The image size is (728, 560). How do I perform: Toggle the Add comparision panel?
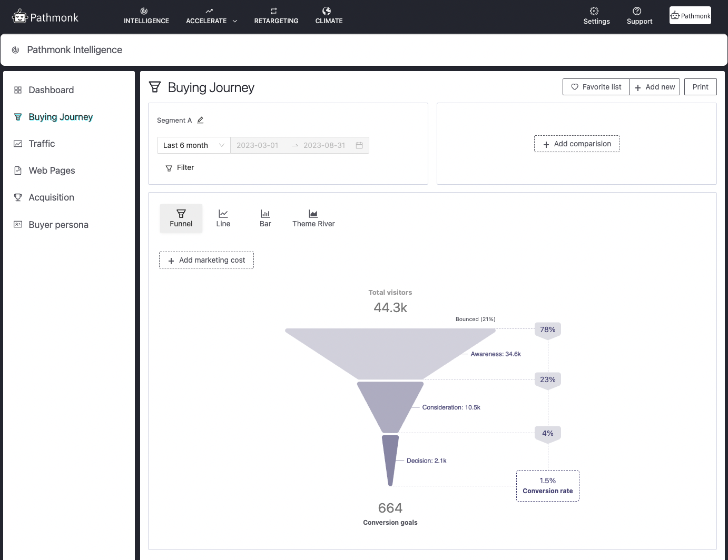(576, 143)
